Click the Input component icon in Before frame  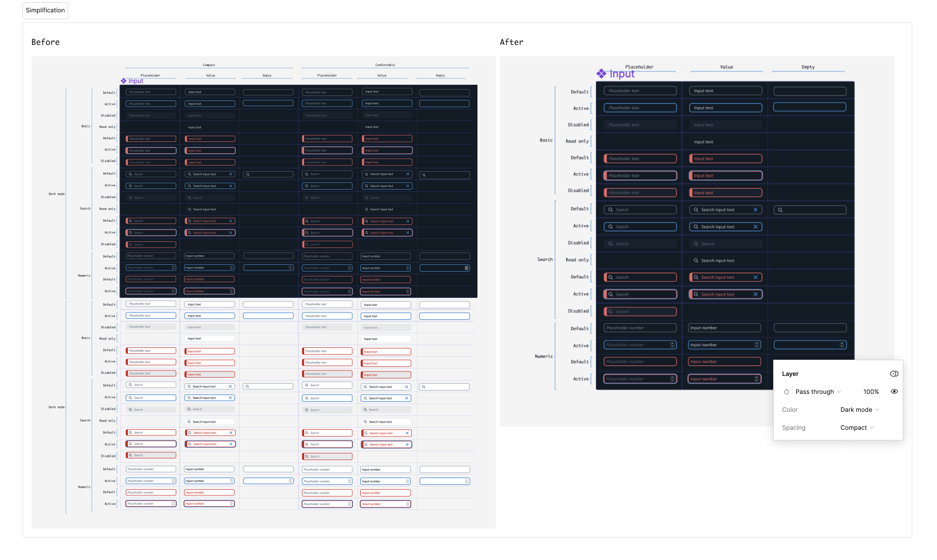click(x=123, y=81)
